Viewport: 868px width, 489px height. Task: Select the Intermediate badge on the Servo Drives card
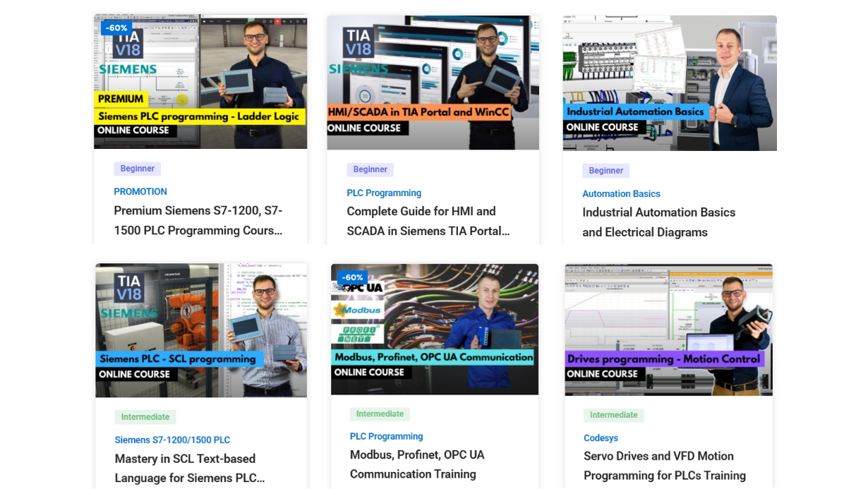click(x=613, y=415)
